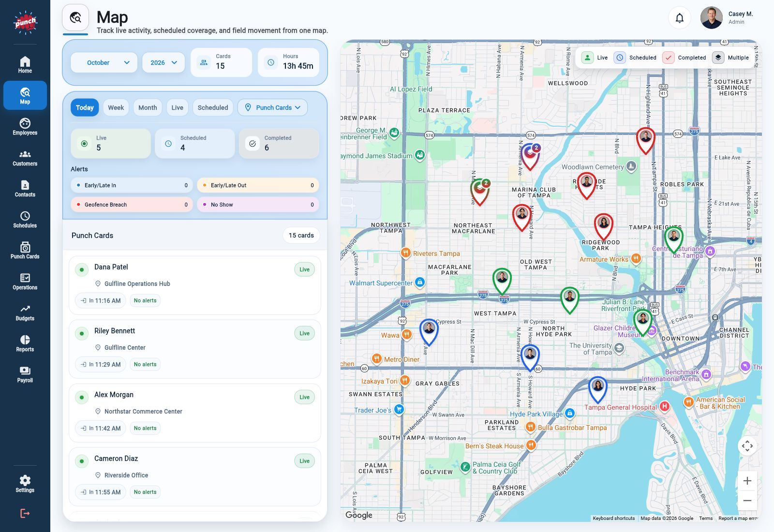774x532 pixels.
Task: Open Casey M. user profile menu
Action: click(727, 18)
